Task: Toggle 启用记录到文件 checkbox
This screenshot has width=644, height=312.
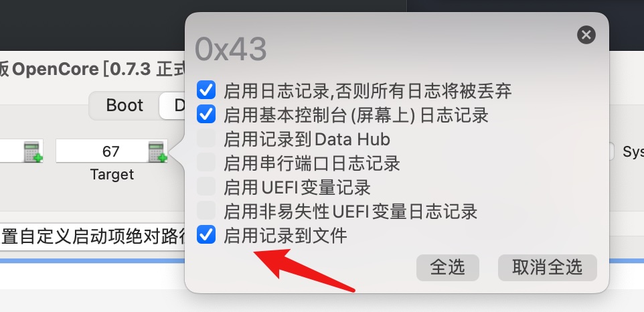Action: tap(206, 235)
